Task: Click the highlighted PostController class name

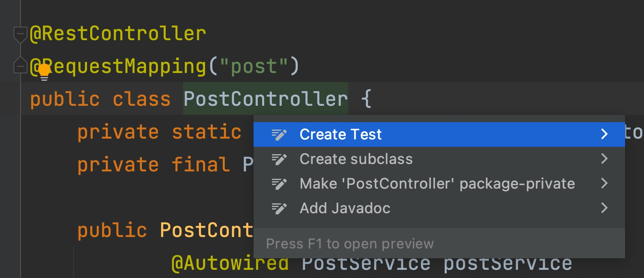Action: tap(265, 99)
